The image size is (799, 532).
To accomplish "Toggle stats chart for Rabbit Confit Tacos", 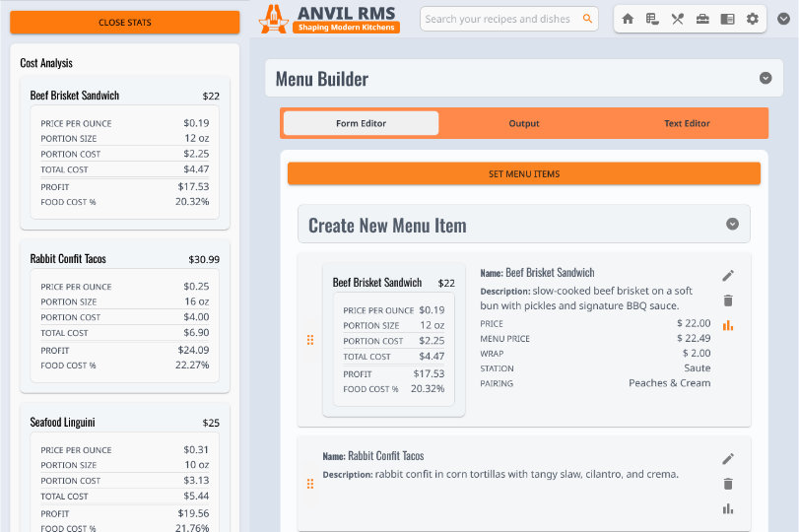I will 728,508.
